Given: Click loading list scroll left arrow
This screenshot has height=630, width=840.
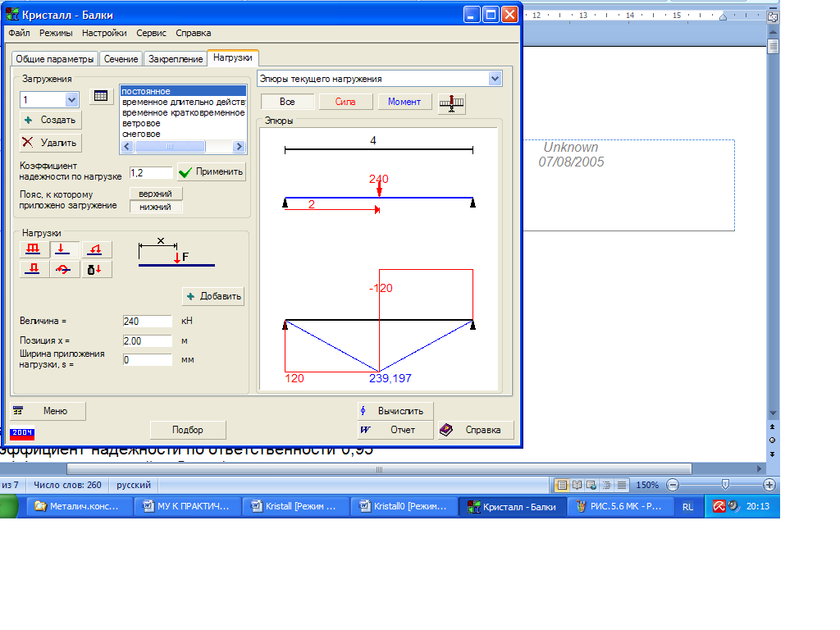Looking at the screenshot, I should pyautogui.click(x=127, y=146).
